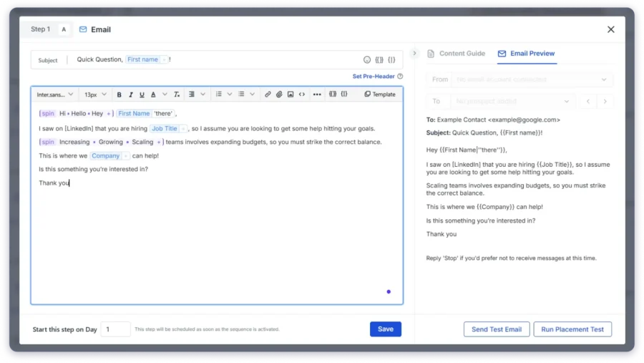Expand the bullet list style arrow
Viewport: 644px width, 363px height.
click(252, 95)
